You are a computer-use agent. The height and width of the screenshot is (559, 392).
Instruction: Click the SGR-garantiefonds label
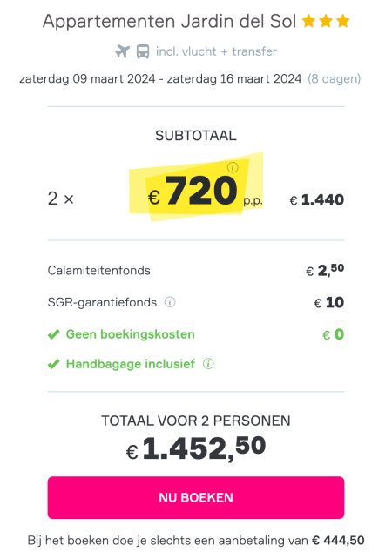102,302
